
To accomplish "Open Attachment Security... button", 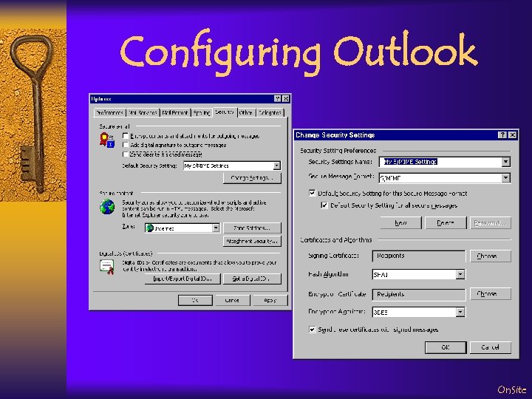I will click(252, 241).
